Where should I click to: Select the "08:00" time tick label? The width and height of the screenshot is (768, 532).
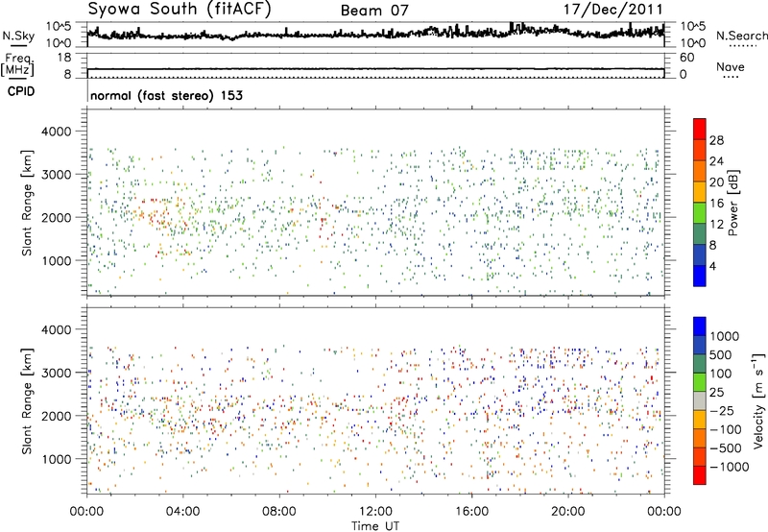click(x=279, y=512)
